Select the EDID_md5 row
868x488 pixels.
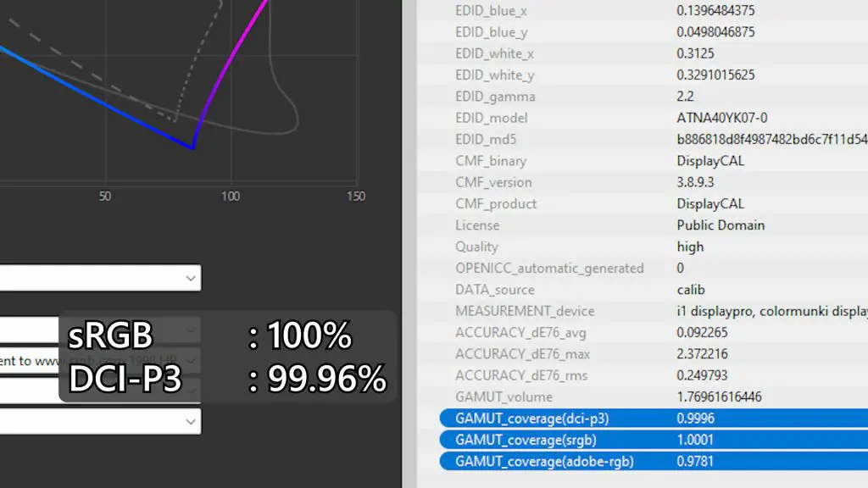pos(643,140)
